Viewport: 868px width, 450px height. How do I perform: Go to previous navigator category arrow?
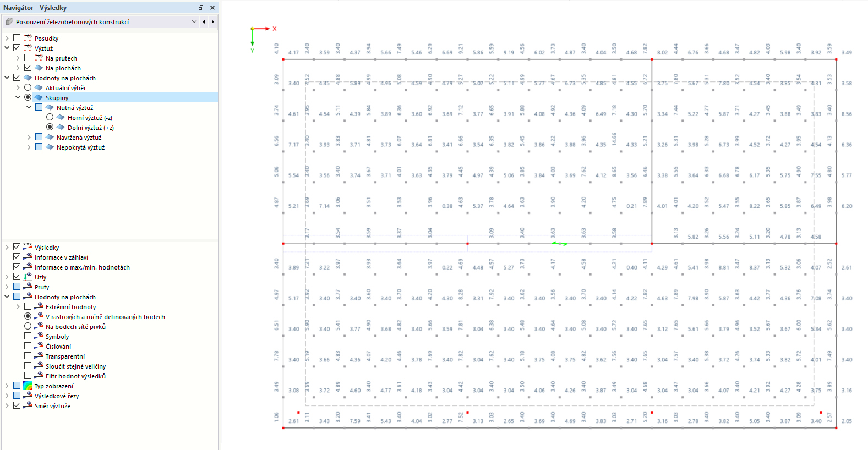(204, 22)
